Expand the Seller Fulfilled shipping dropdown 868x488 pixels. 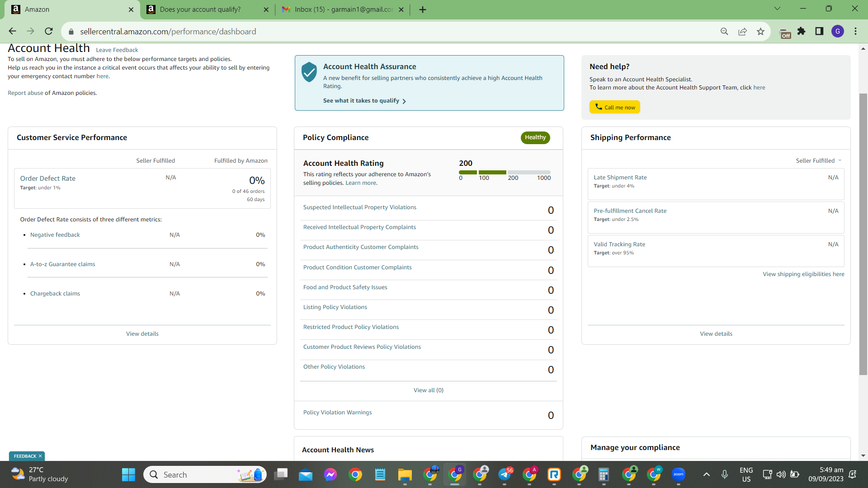point(819,161)
